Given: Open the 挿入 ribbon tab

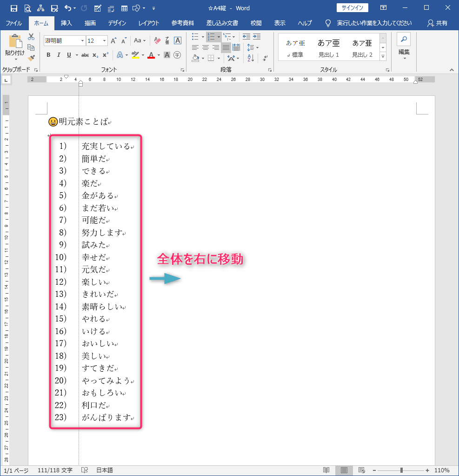Looking at the screenshot, I should point(67,23).
